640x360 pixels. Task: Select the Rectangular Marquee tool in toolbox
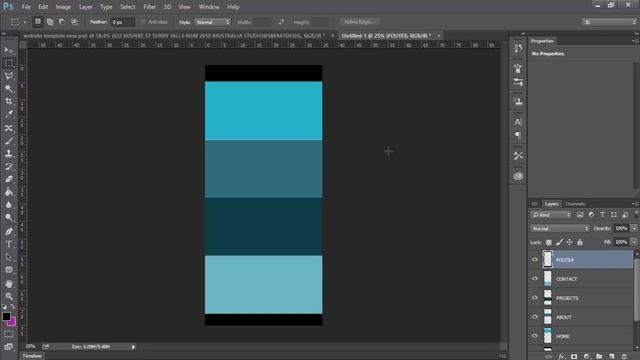point(9,63)
